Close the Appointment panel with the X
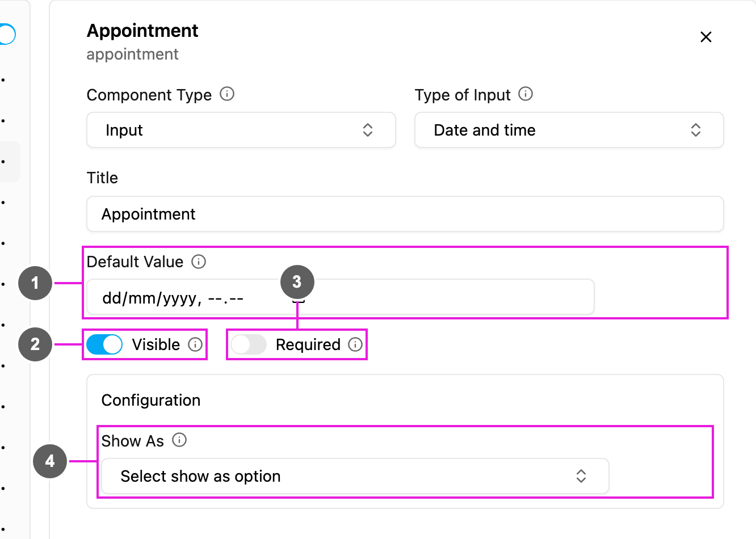Image resolution: width=756 pixels, height=539 pixels. 706,37
